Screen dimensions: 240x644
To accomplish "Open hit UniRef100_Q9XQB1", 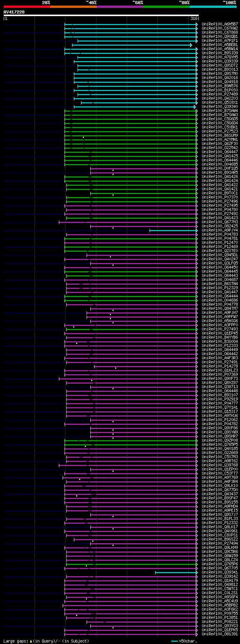I will [220, 36].
